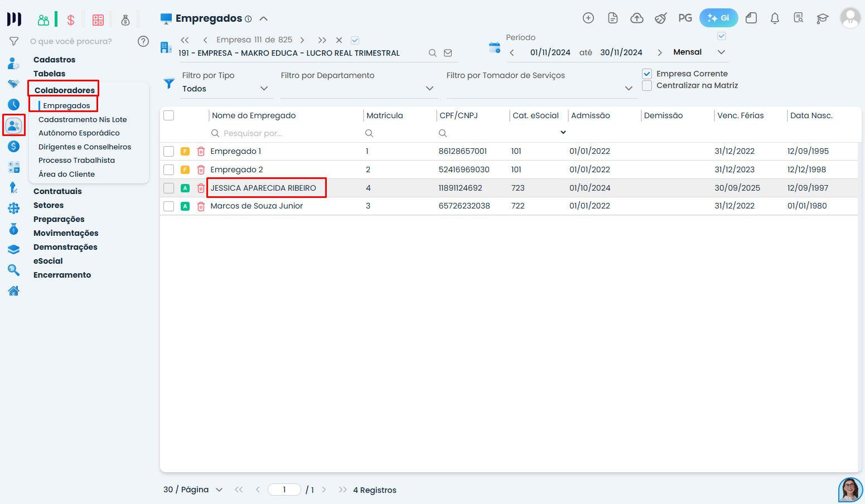Viewport: 865px width, 504px height.
Task: Expand the Mensal period dropdown
Action: pos(721,52)
